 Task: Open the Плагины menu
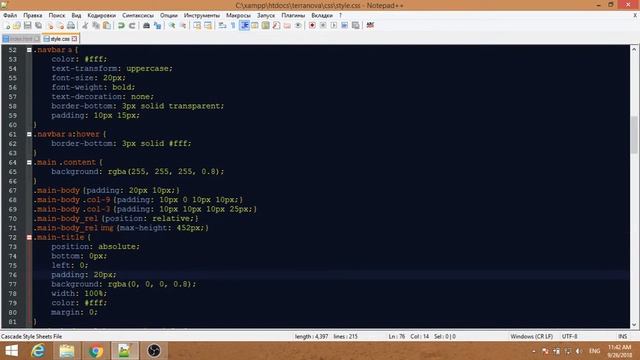point(293,15)
